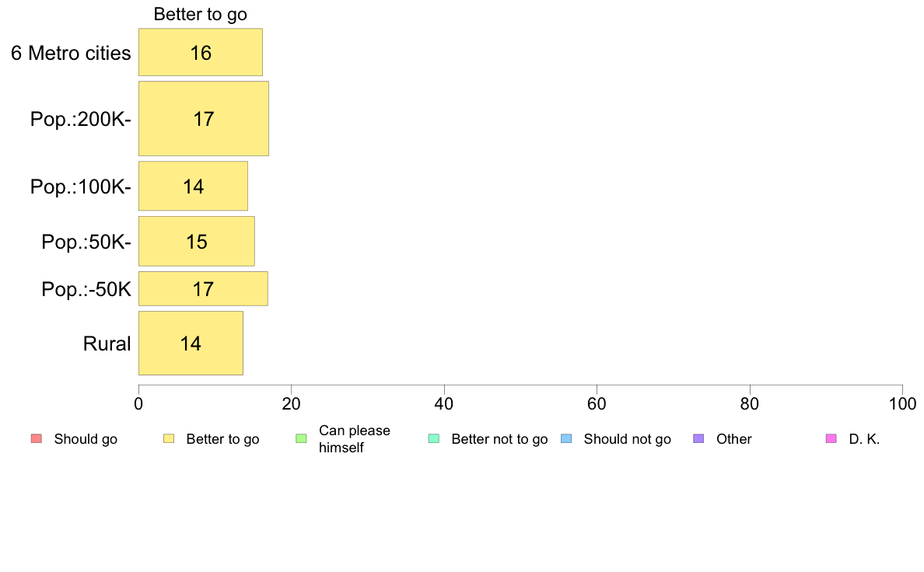Click the red Should go legend swatch
The width and height of the screenshot is (924, 572).
pos(36,439)
